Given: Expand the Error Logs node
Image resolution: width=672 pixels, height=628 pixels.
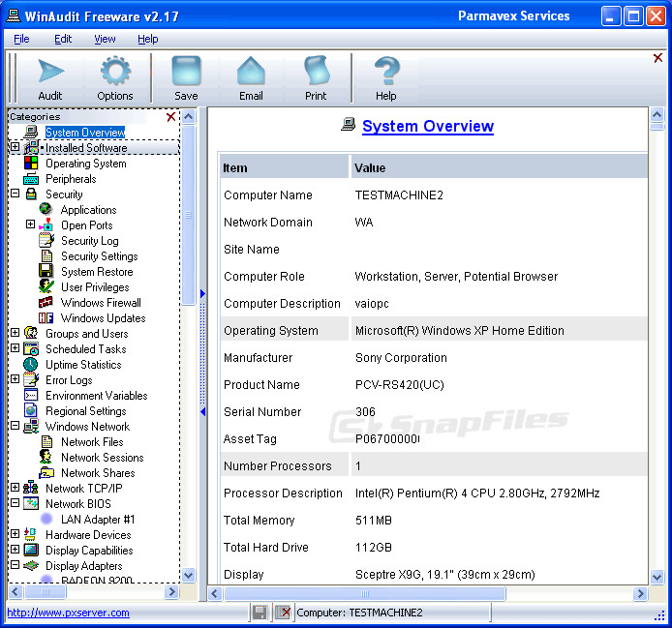Looking at the screenshot, I should [x=15, y=378].
